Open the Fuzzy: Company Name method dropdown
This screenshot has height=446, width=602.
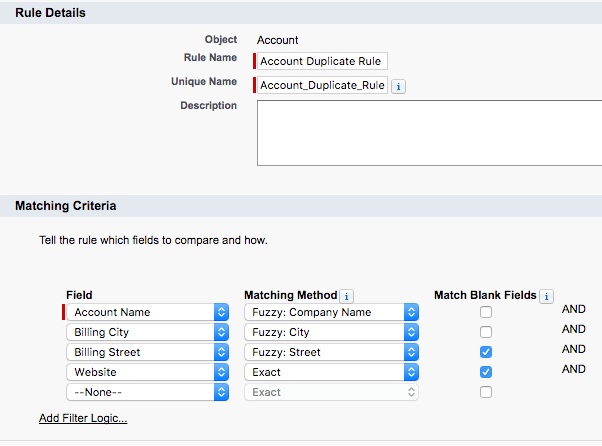pos(331,312)
